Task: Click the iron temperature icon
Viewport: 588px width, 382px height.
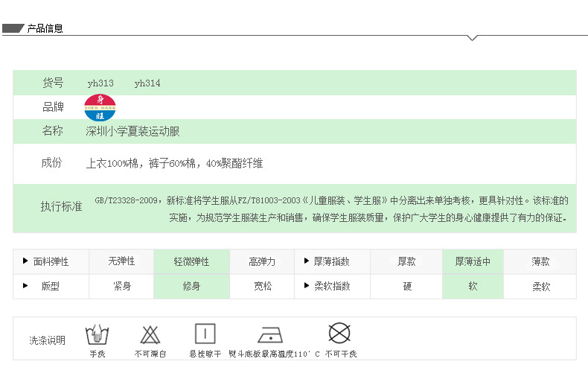Action: click(x=270, y=334)
